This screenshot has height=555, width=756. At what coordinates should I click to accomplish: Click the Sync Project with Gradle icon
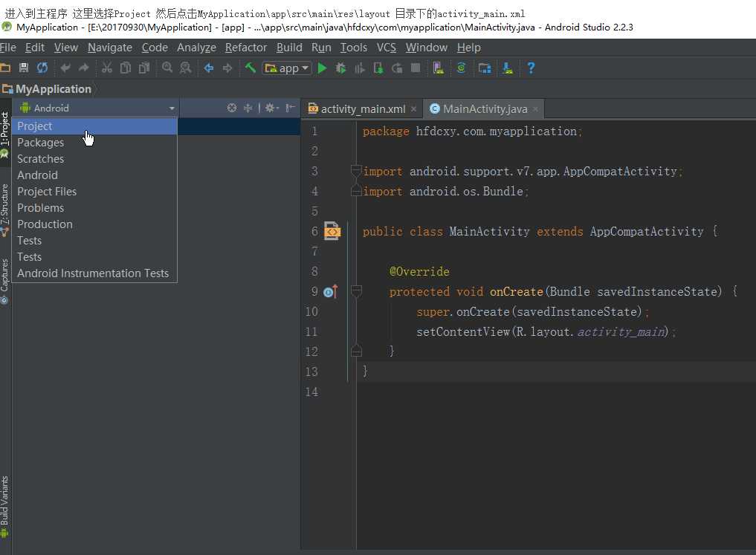[x=462, y=68]
